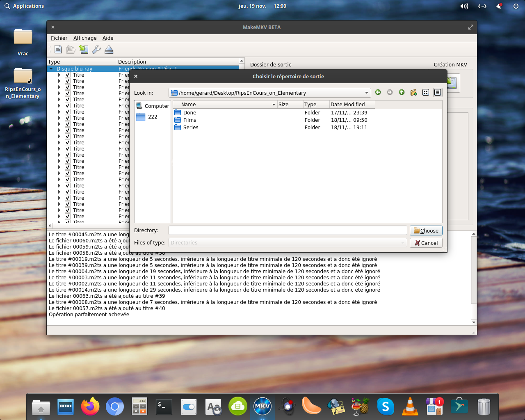Open the Files of type dropdown
Screen dimensions: 525x420
pos(288,243)
